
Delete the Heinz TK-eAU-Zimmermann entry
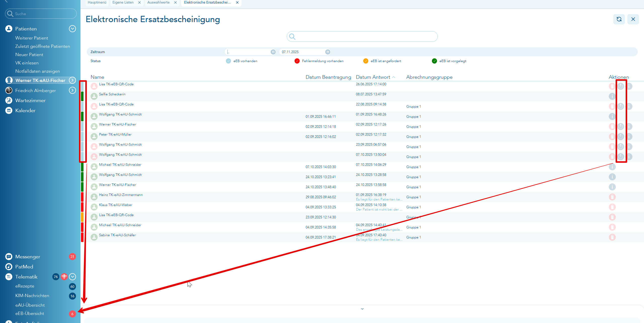(x=612, y=197)
